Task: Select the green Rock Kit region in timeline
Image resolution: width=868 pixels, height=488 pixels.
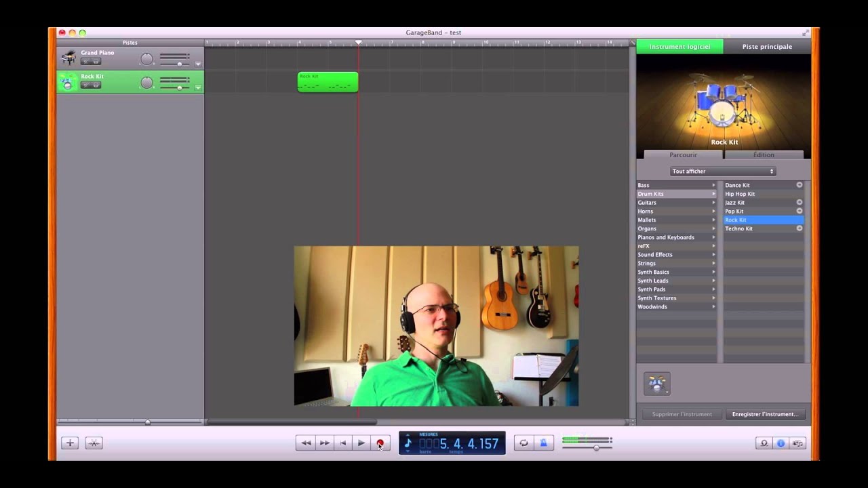Action: (328, 82)
